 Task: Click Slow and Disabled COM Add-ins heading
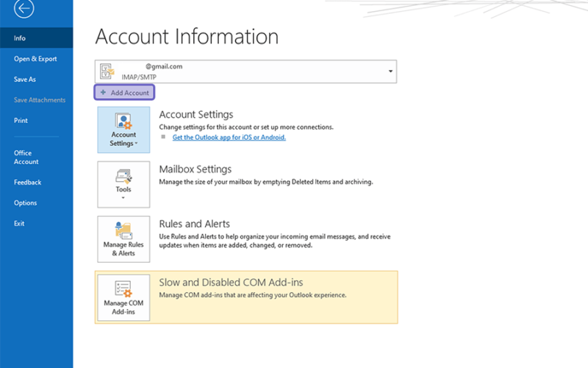[x=231, y=283]
